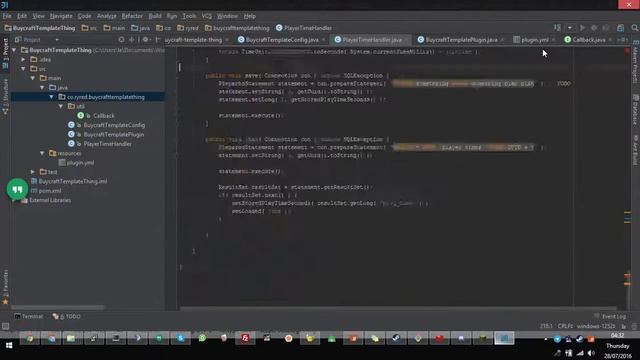Open the Maven Projects side panel
This screenshot has width=640, height=360.
[636, 61]
